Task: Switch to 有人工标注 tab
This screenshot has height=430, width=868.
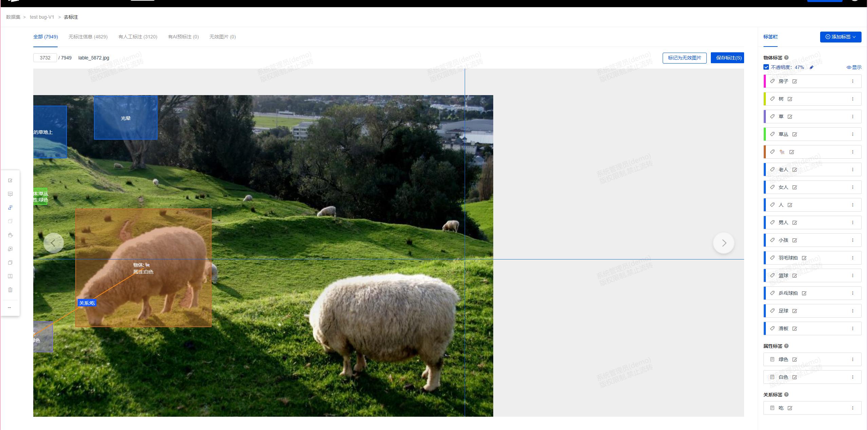Action: pos(137,37)
